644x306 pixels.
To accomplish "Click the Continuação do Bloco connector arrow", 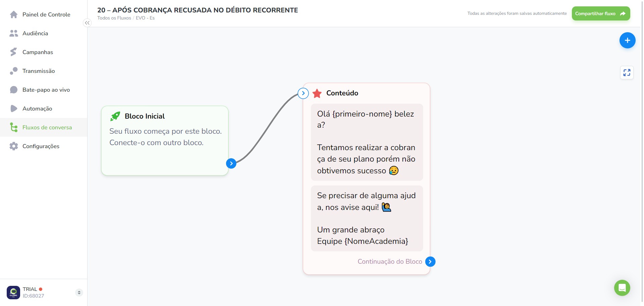I will (430, 262).
